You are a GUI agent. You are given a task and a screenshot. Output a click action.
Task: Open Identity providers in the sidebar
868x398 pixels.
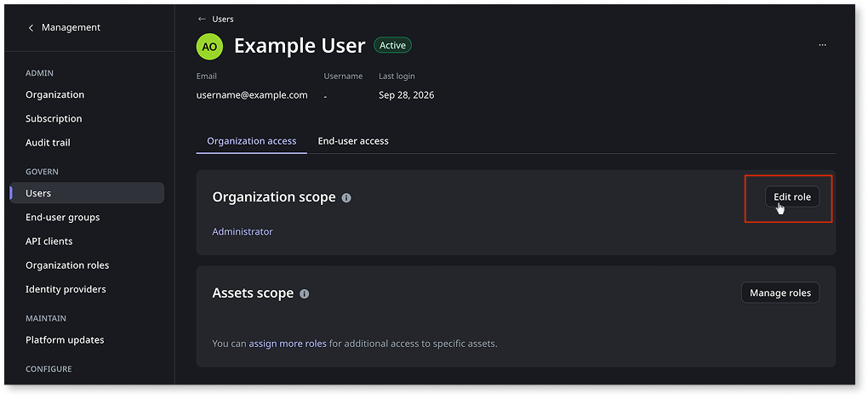66,289
